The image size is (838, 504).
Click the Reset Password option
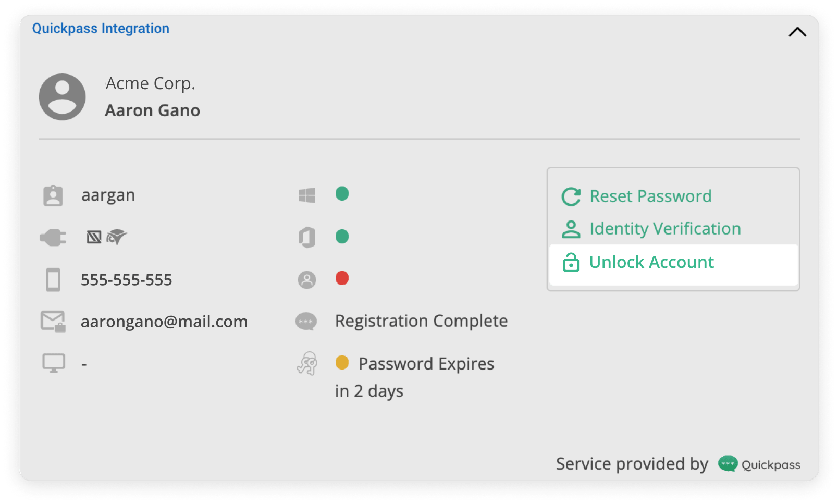coord(650,196)
